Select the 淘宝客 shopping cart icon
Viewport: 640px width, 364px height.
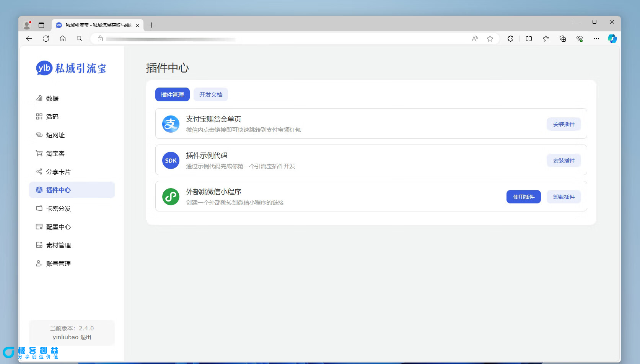pyautogui.click(x=39, y=153)
